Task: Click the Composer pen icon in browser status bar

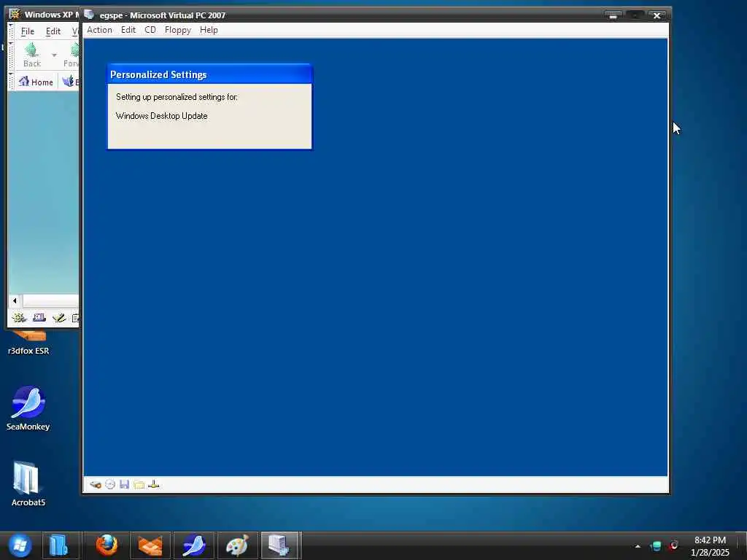Action: coord(59,318)
